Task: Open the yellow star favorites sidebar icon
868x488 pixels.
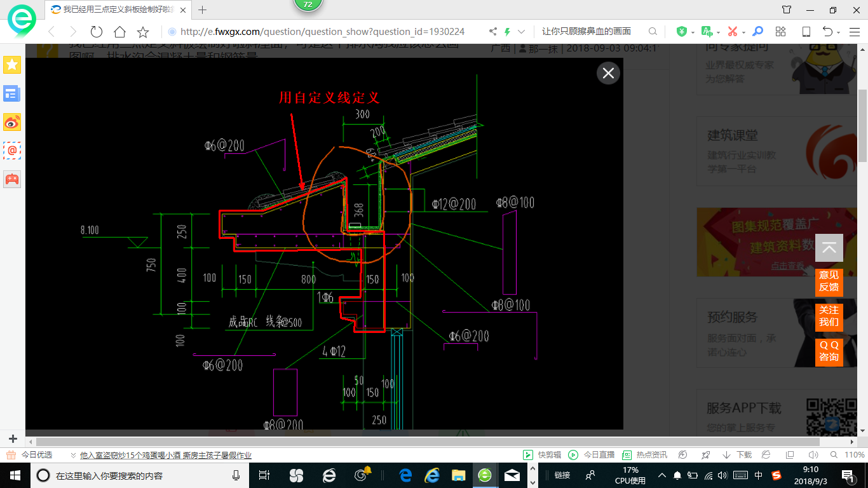Action: 12,64
